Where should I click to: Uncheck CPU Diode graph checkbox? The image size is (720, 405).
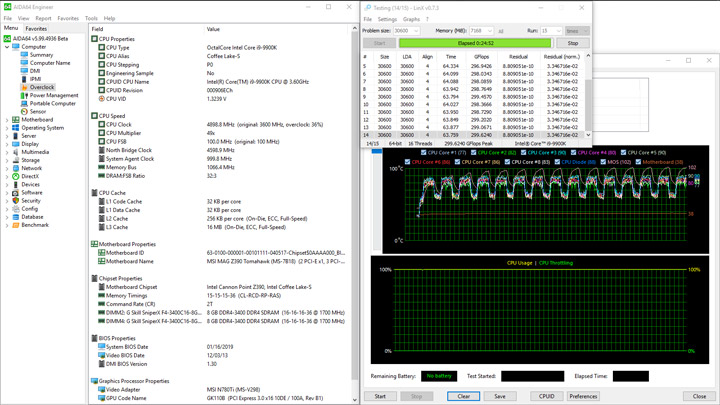557,162
